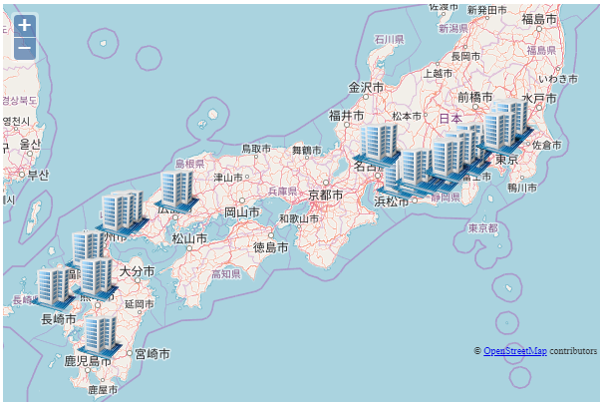
Task: Select the building marker above 鹿児島市
Action: point(100,335)
